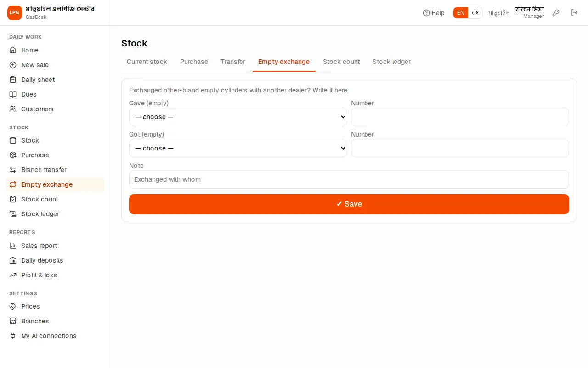Viewport: 588px width, 368px height.
Task: Click the orange LPG logo badge
Action: pos(15,13)
